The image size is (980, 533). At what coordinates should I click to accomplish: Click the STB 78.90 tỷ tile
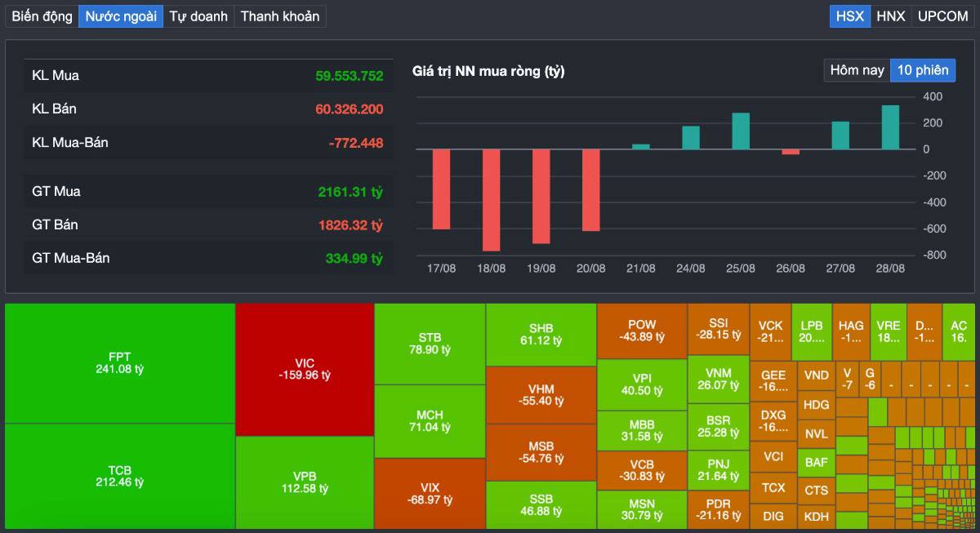[430, 344]
